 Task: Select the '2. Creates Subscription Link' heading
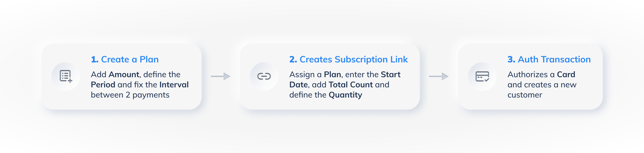pos(349,59)
